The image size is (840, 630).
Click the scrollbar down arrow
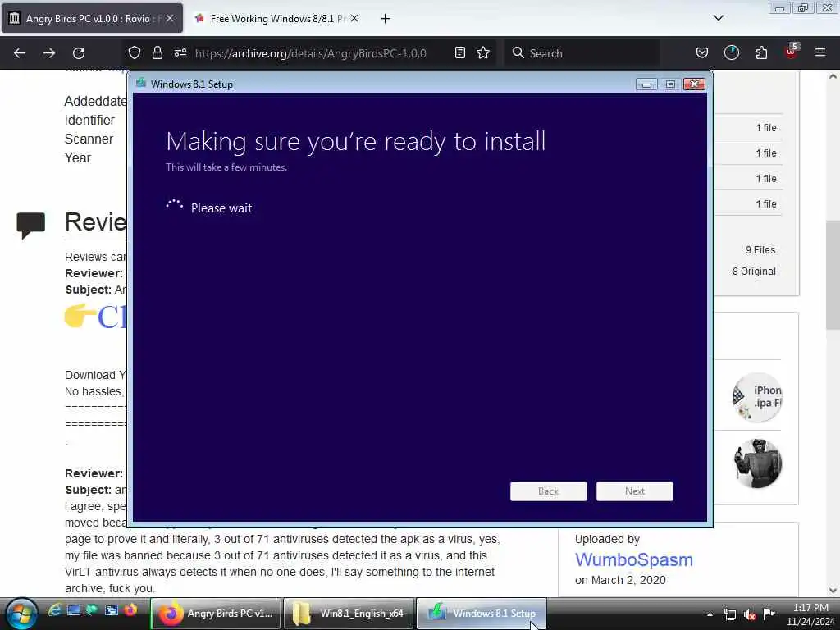833,591
